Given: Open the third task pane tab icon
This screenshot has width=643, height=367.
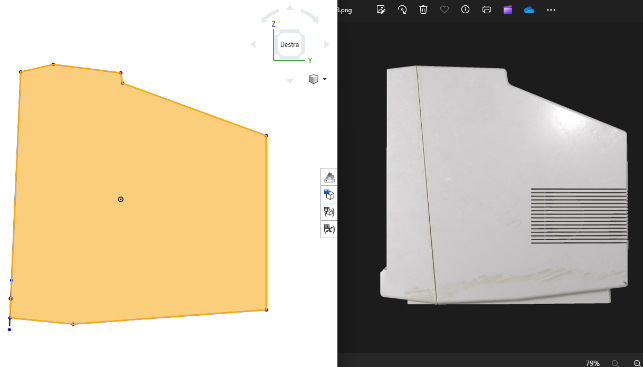Looking at the screenshot, I should [329, 212].
